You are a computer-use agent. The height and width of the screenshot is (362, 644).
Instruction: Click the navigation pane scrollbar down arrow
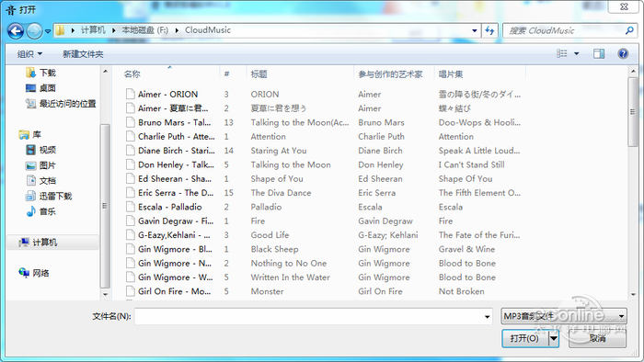[x=105, y=294]
